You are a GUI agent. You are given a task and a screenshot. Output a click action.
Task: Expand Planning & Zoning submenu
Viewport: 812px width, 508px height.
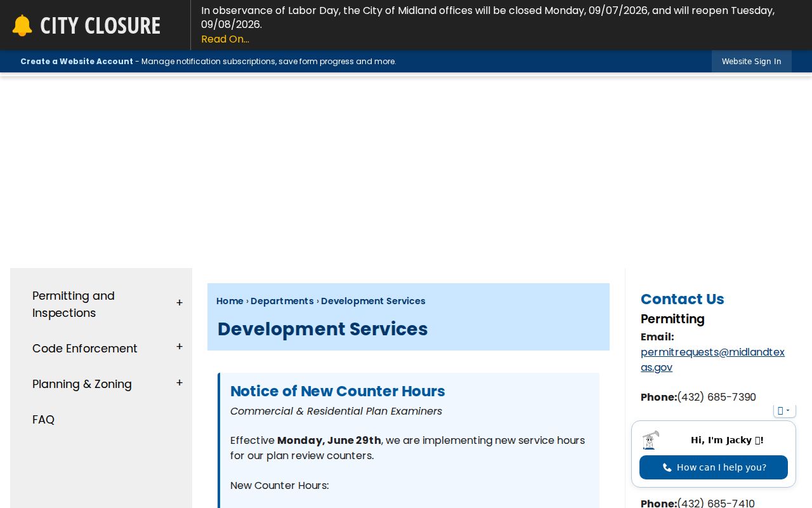(x=180, y=383)
